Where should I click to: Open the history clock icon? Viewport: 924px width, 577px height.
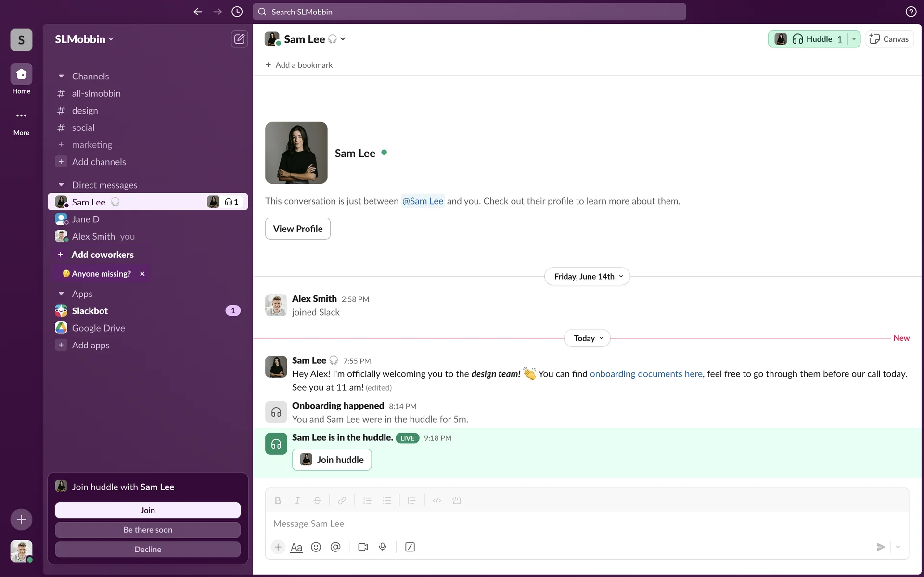[237, 12]
